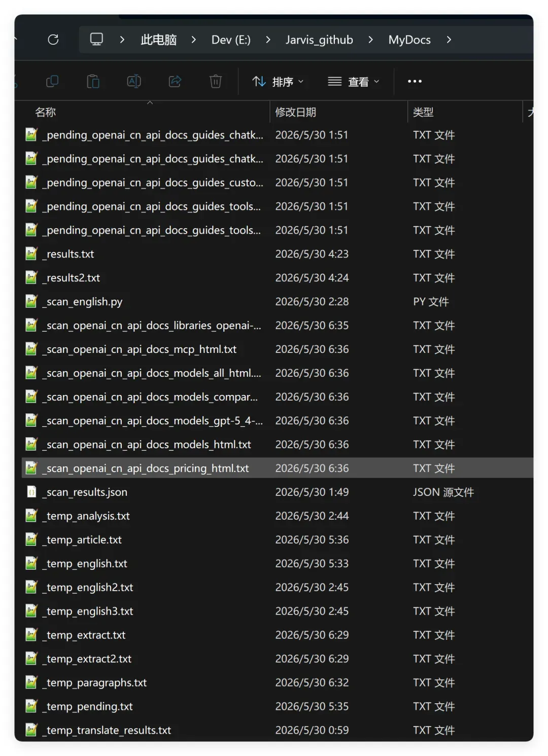Expand the chevron after 此电脑

pyautogui.click(x=193, y=40)
